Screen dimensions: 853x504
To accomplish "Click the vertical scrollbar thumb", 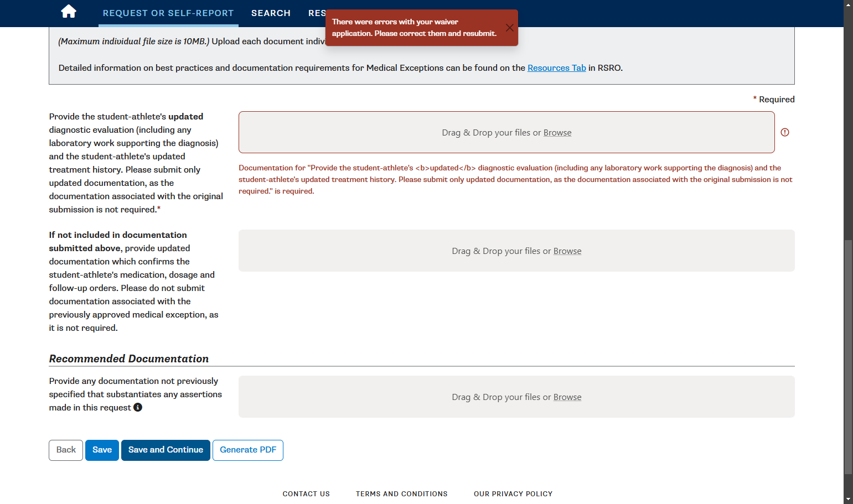I will [x=848, y=357].
